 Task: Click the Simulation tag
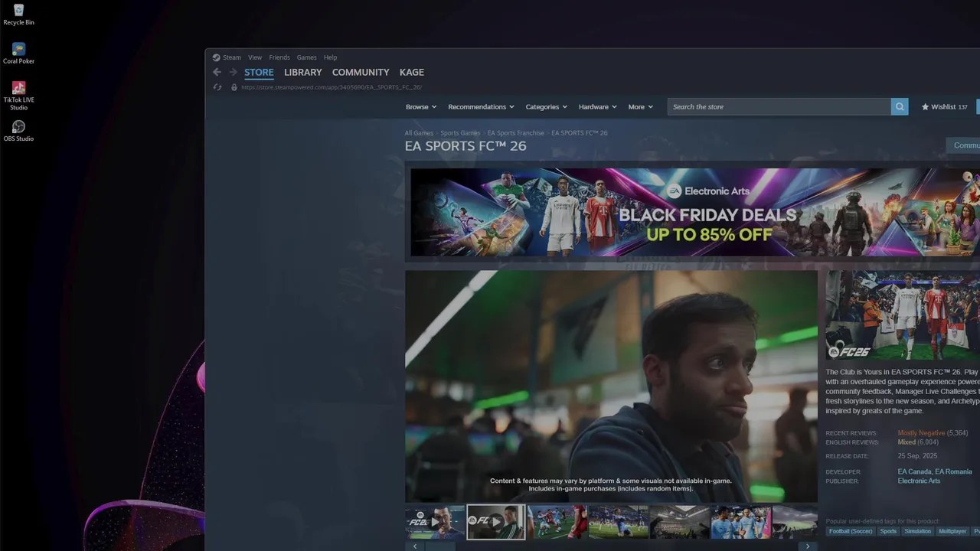917,531
